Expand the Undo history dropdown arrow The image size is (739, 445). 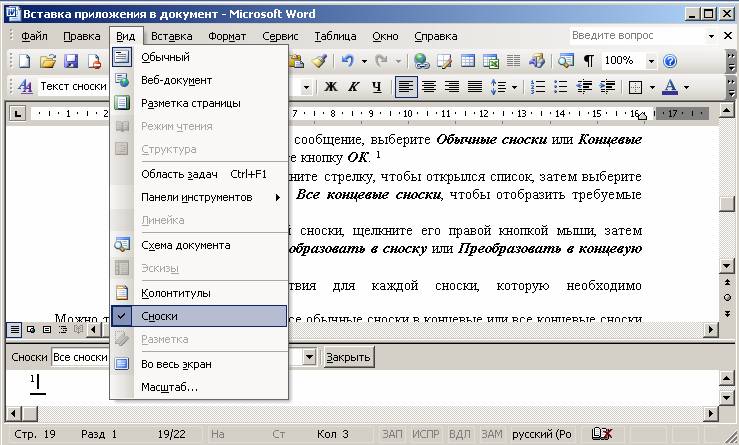coord(364,61)
